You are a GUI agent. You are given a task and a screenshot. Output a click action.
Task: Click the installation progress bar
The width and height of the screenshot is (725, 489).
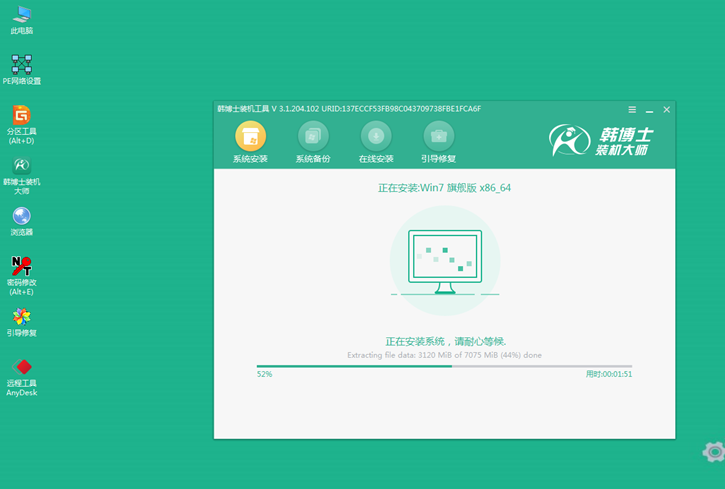point(444,366)
